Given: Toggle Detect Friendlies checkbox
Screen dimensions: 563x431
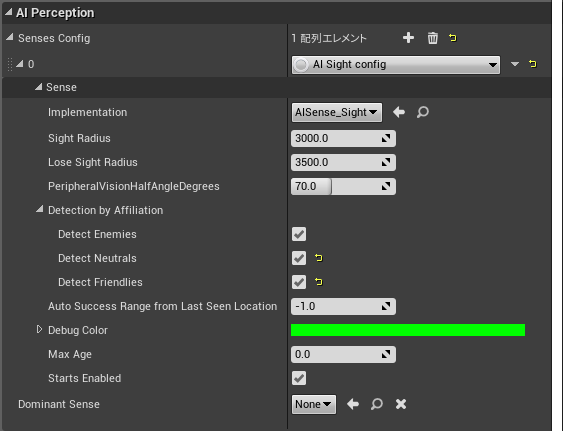Looking at the screenshot, I should click(299, 282).
